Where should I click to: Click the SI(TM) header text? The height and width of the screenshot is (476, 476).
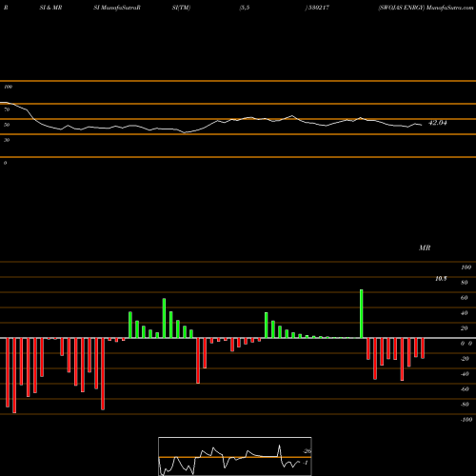[181, 8]
